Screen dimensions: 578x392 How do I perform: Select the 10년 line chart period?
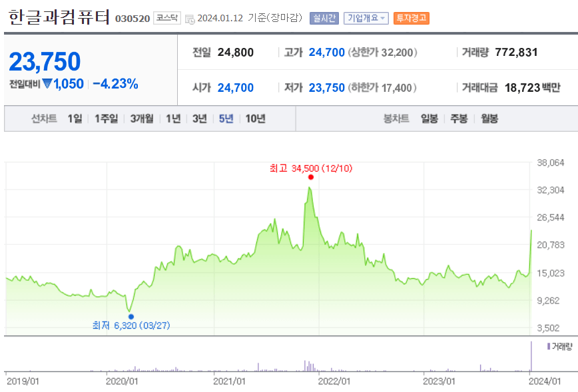[256, 118]
